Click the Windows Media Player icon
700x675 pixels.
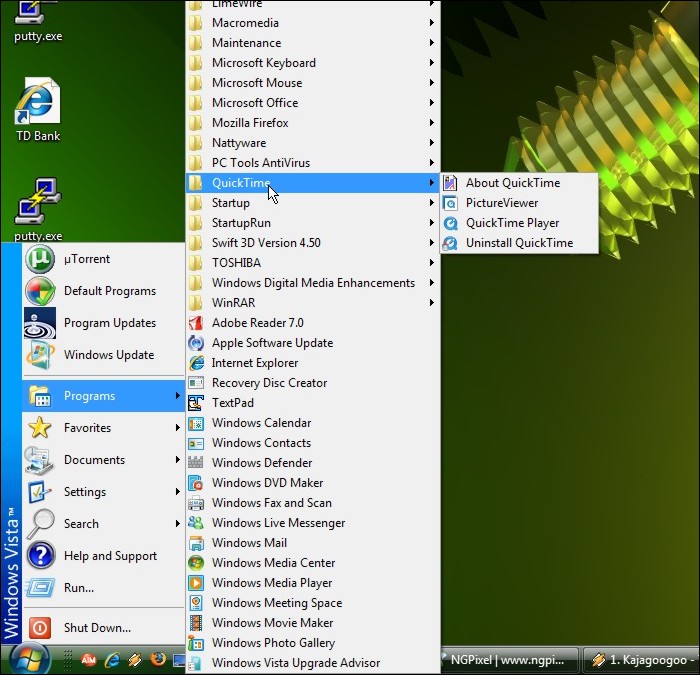(x=196, y=583)
